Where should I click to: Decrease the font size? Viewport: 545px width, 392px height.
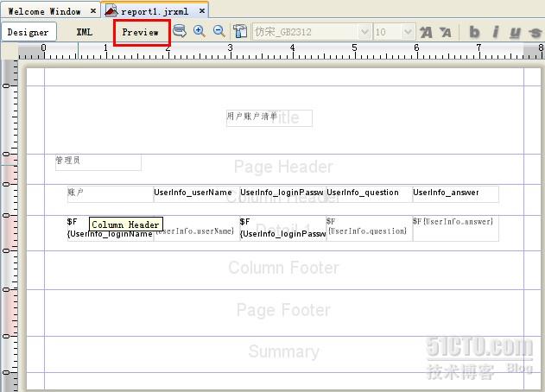pyautogui.click(x=446, y=32)
